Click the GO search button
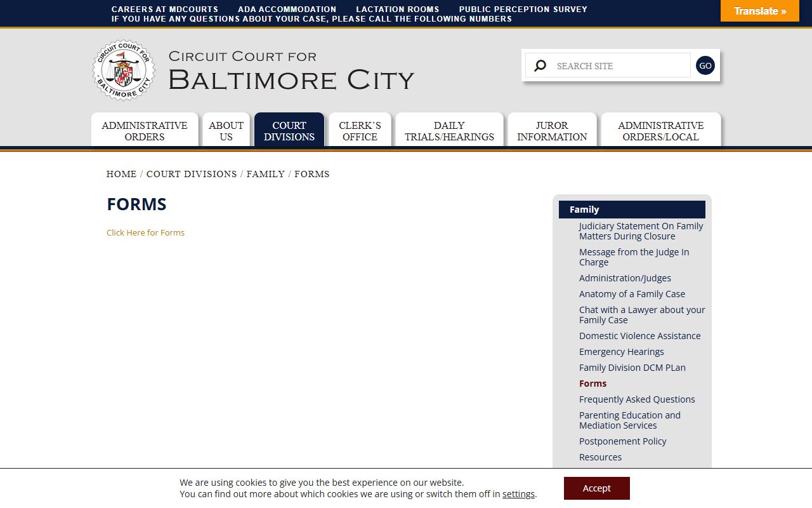The width and height of the screenshot is (812, 508). click(705, 65)
